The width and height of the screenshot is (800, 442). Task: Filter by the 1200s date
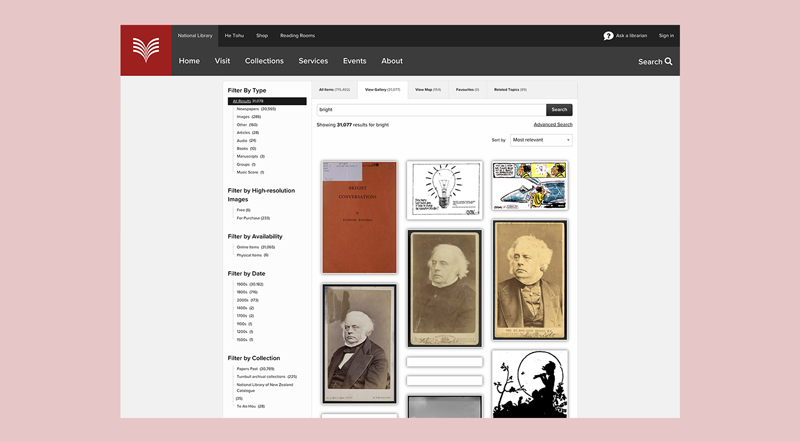pos(244,332)
